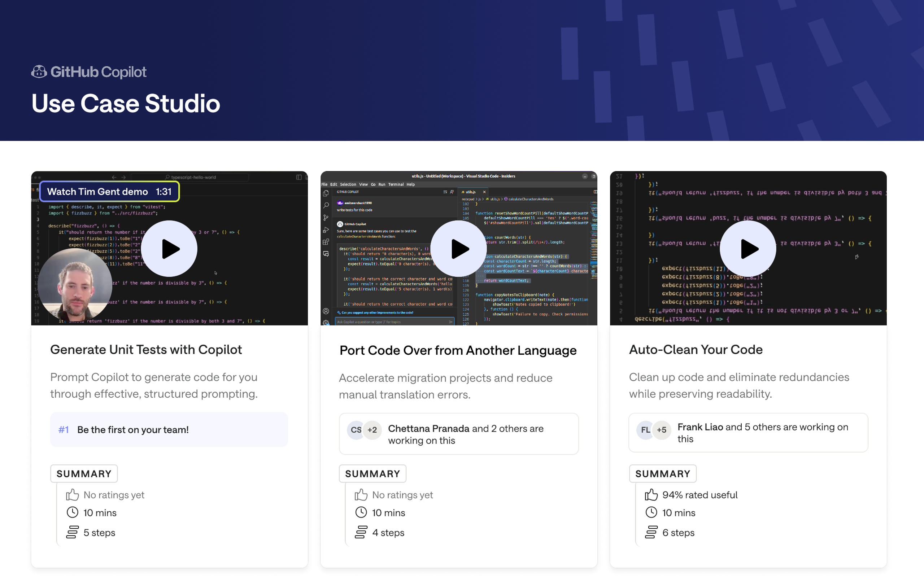Play the Auto-Clean Your Code video
Viewport: 924px width, 577px height.
(x=748, y=249)
